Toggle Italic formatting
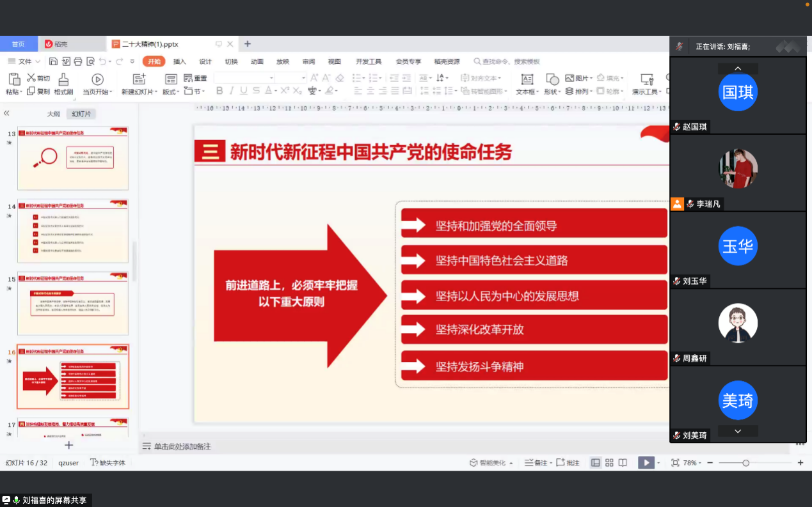This screenshot has height=507, width=812. [232, 91]
